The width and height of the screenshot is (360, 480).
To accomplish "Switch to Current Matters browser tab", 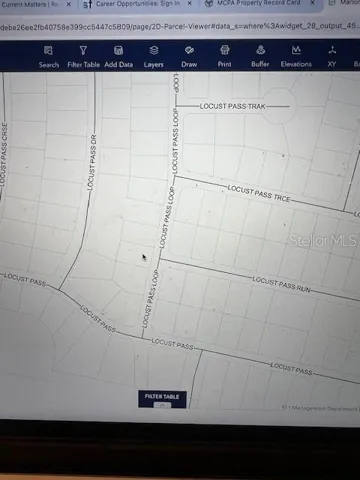I will point(30,4).
